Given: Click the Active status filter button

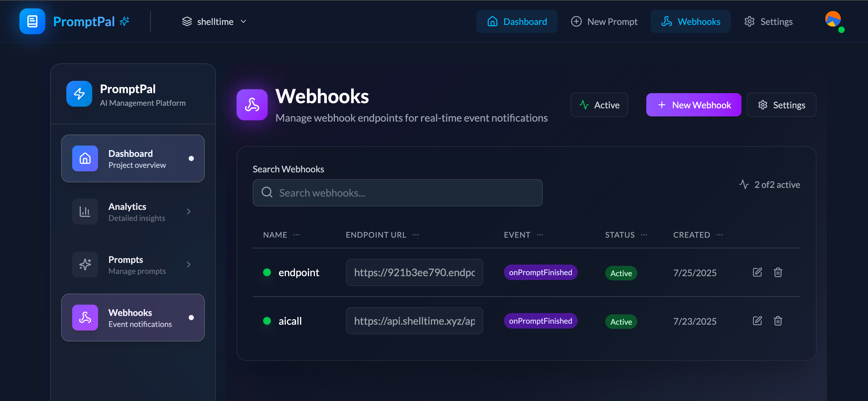Looking at the screenshot, I should click(599, 105).
